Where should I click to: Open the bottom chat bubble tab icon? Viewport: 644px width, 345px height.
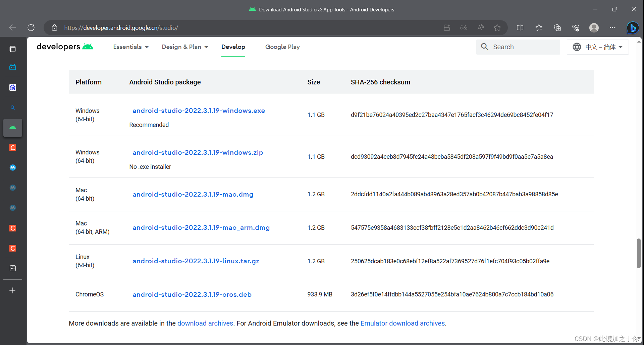[x=13, y=268]
